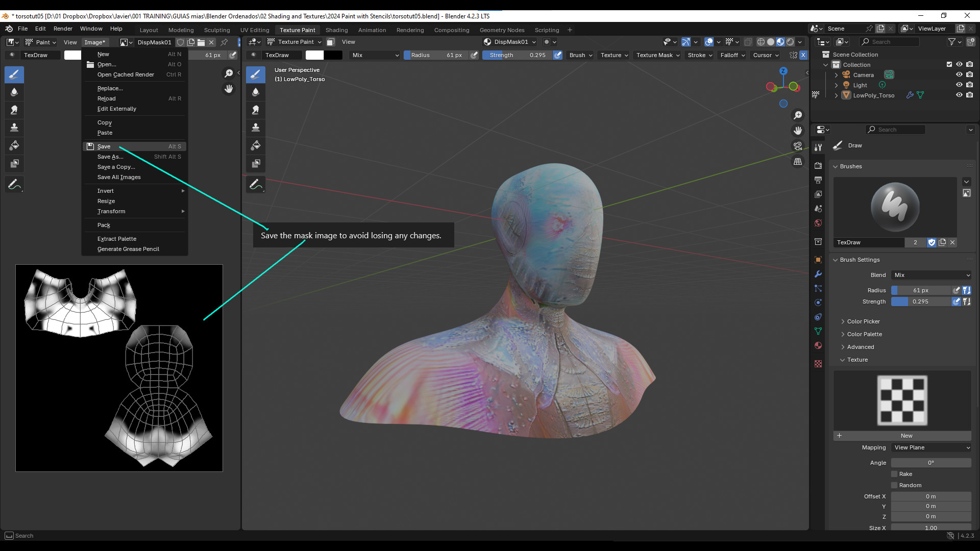Open the Material properties tab

(x=818, y=345)
